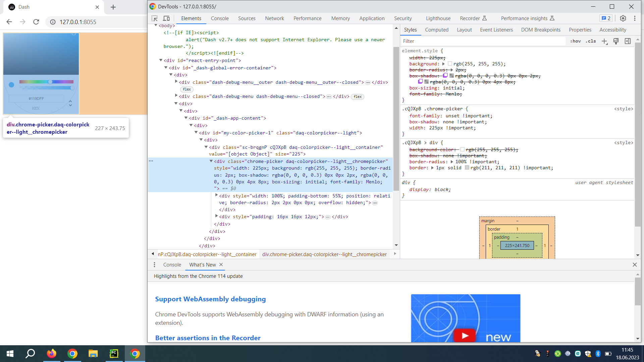Open Support WebAssembly debugging link

pyautogui.click(x=210, y=299)
